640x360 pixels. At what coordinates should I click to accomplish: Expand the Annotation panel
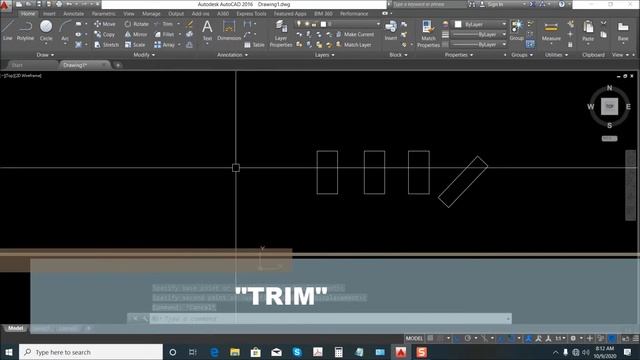click(232, 55)
